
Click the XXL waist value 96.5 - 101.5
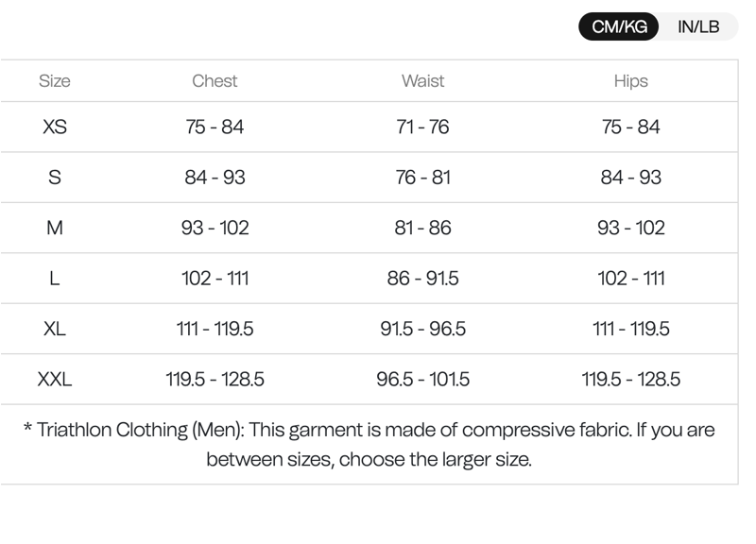422,380
